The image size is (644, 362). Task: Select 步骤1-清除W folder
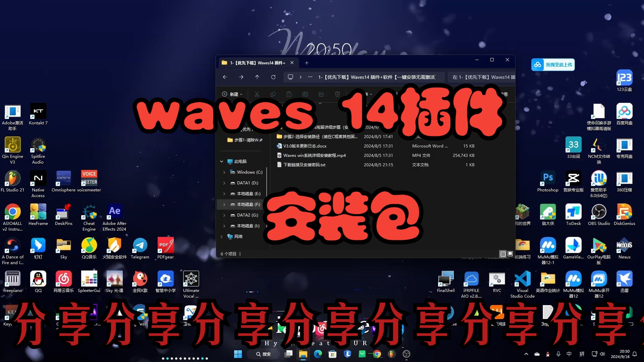tap(247, 140)
